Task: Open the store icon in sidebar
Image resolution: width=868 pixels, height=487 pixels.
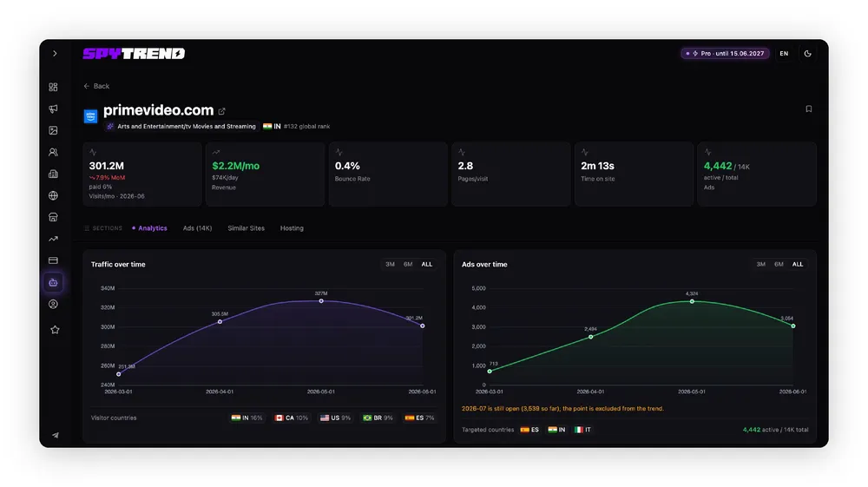Action: pyautogui.click(x=53, y=217)
